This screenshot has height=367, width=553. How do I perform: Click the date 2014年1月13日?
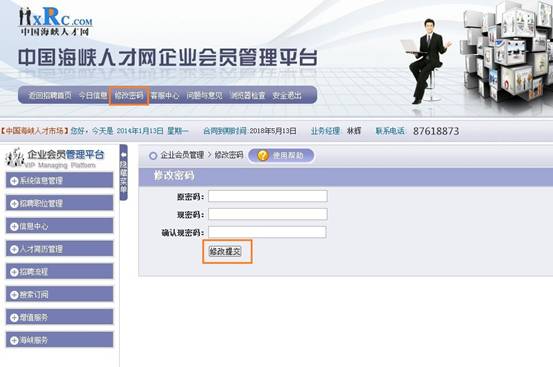click(x=140, y=131)
